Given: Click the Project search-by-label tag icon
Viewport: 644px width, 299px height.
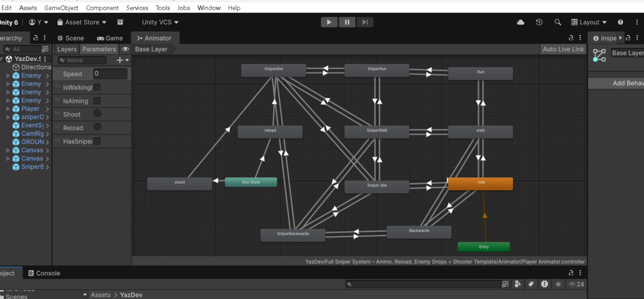Looking at the screenshot, I should pos(531,284).
